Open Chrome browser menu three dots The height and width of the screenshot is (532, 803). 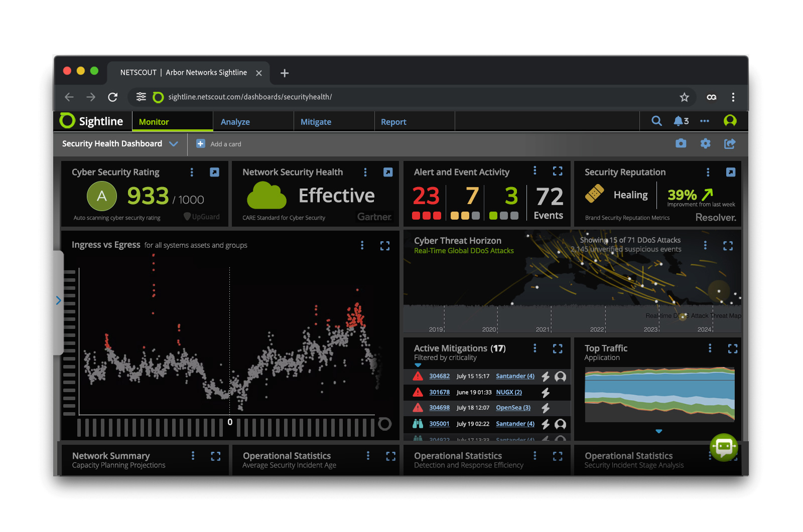pyautogui.click(x=733, y=97)
